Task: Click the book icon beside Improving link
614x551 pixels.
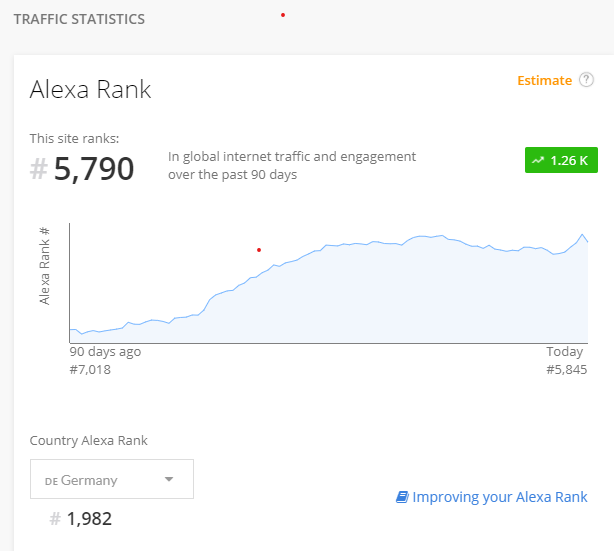Action: coord(402,497)
